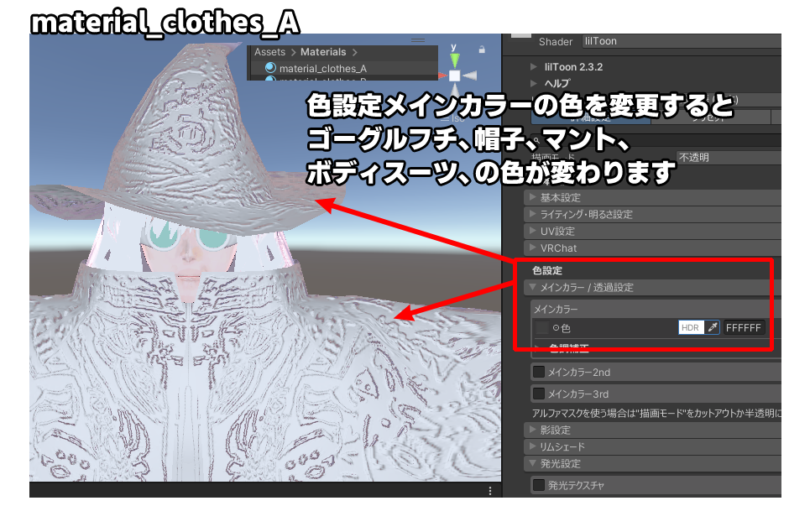
Task: Click Materials in the Assets breadcrumb path
Action: [x=324, y=52]
